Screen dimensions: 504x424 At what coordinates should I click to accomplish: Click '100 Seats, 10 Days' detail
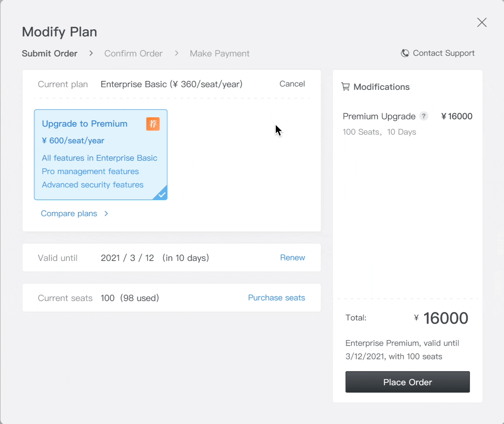coord(379,132)
